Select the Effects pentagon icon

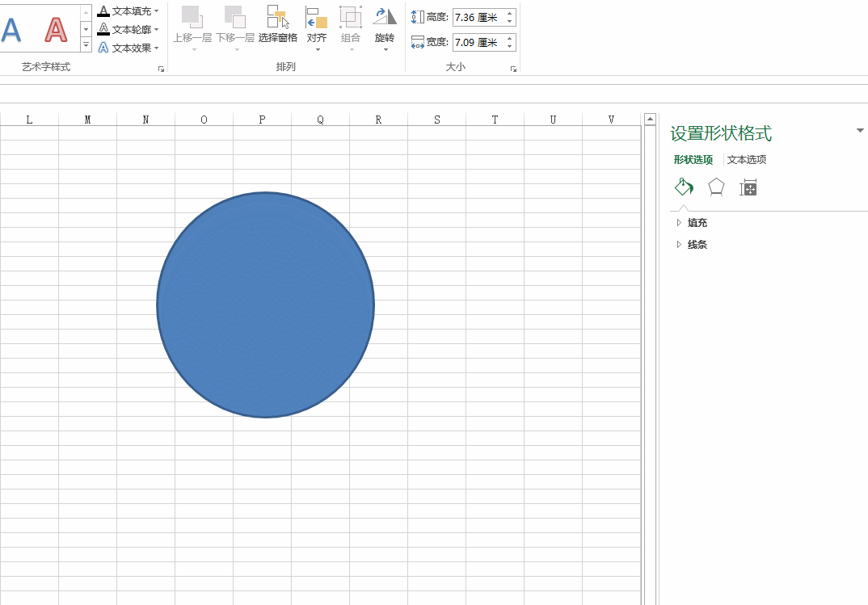716,187
